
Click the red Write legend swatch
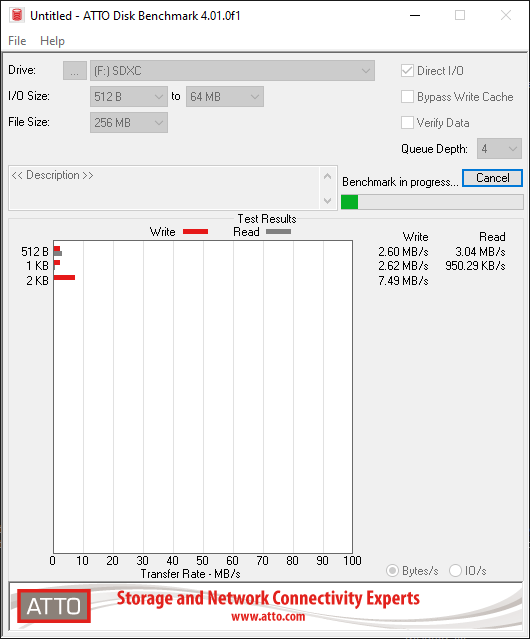coord(196,231)
